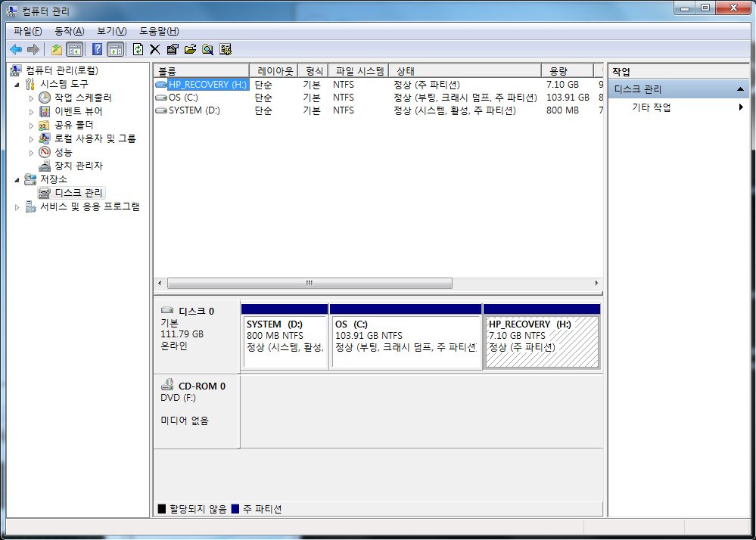Select 디스크 관리 in the tree
Image resolution: width=756 pixels, height=540 pixels.
pyautogui.click(x=78, y=193)
